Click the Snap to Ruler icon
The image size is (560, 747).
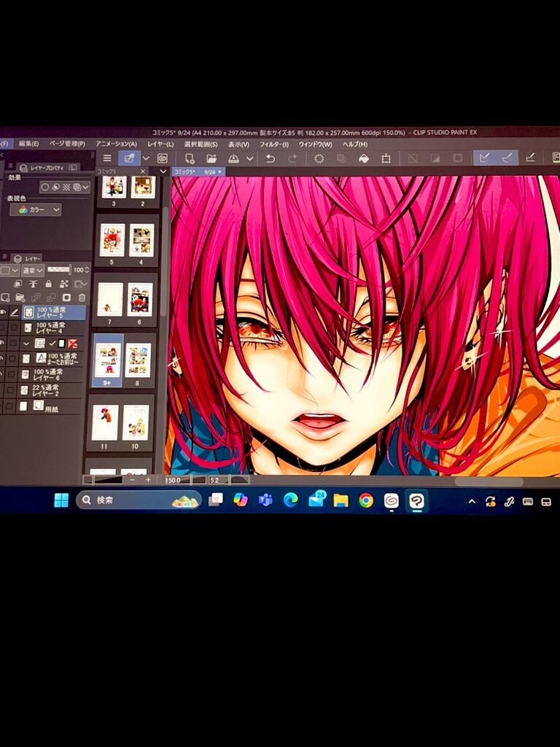(x=484, y=158)
